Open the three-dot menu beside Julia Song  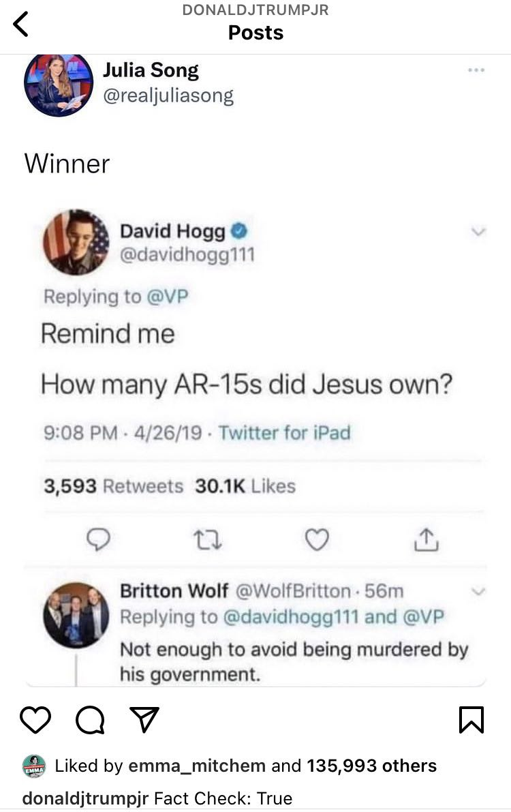[x=476, y=70]
